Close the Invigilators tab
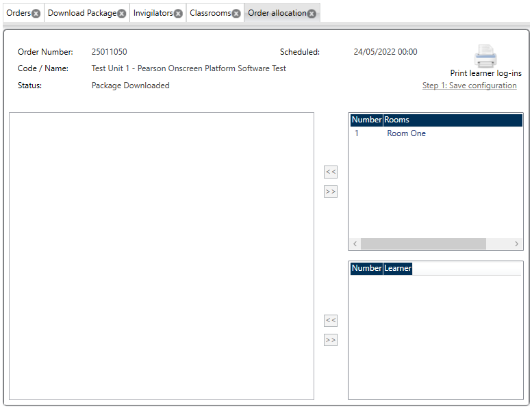This screenshot has height=409, width=532. 178,14
